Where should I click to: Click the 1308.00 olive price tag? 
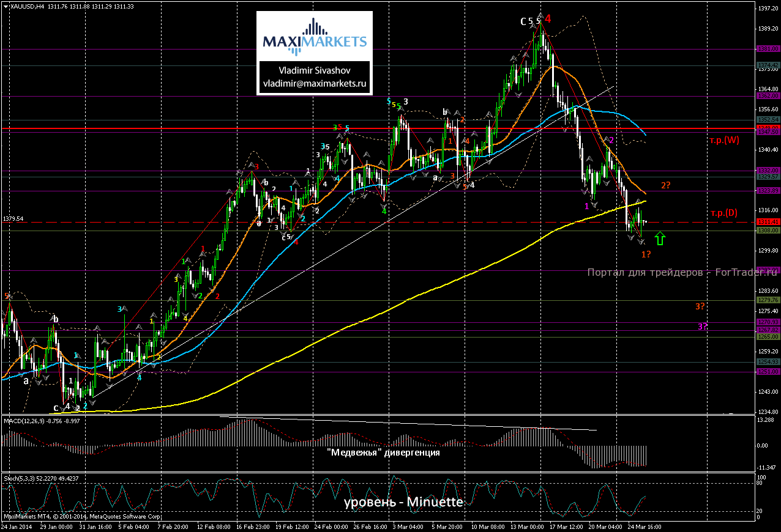(x=768, y=230)
